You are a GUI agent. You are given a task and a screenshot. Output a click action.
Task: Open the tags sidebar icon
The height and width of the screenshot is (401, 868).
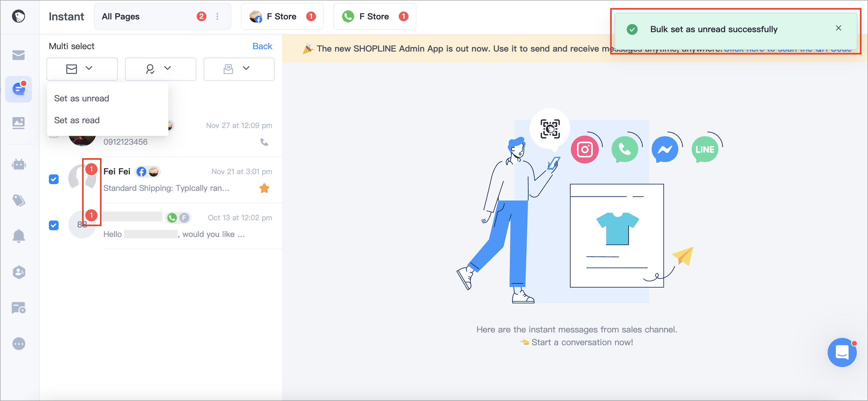pyautogui.click(x=19, y=200)
